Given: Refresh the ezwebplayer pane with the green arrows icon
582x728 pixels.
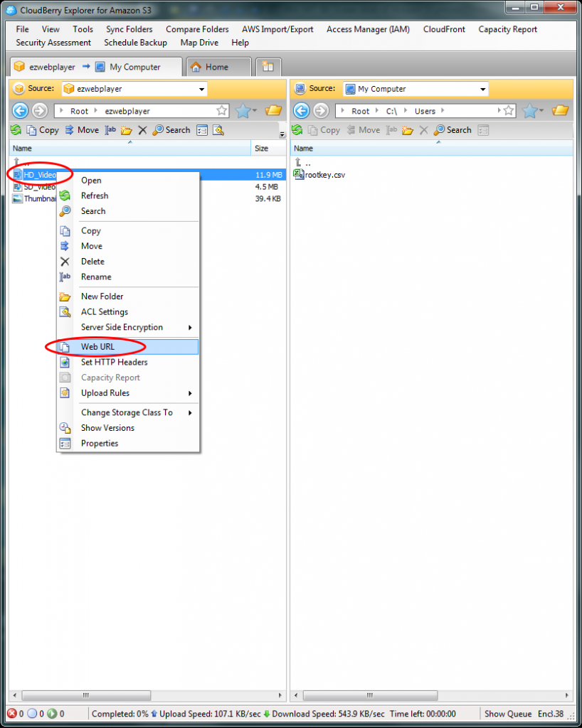Looking at the screenshot, I should click(x=16, y=130).
